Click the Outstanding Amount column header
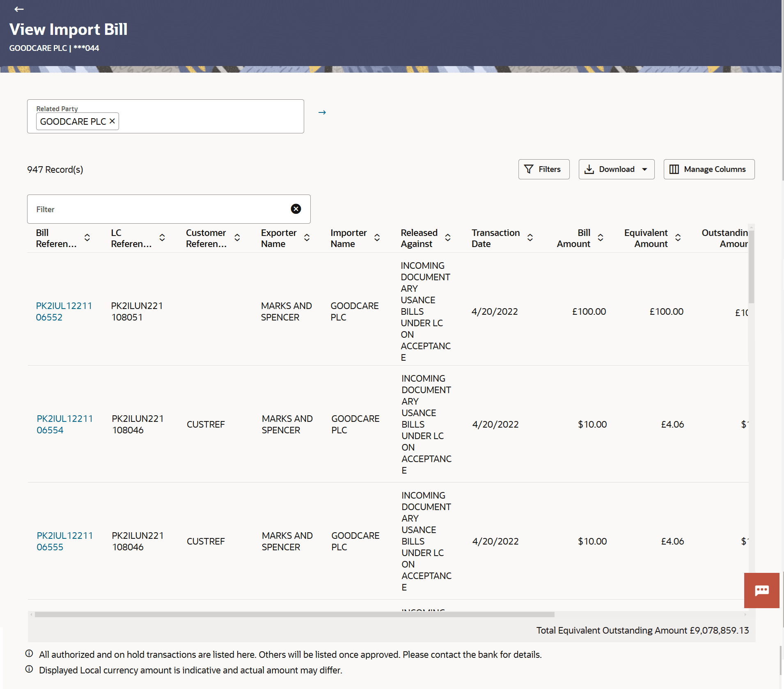The height and width of the screenshot is (689, 784). (x=725, y=238)
